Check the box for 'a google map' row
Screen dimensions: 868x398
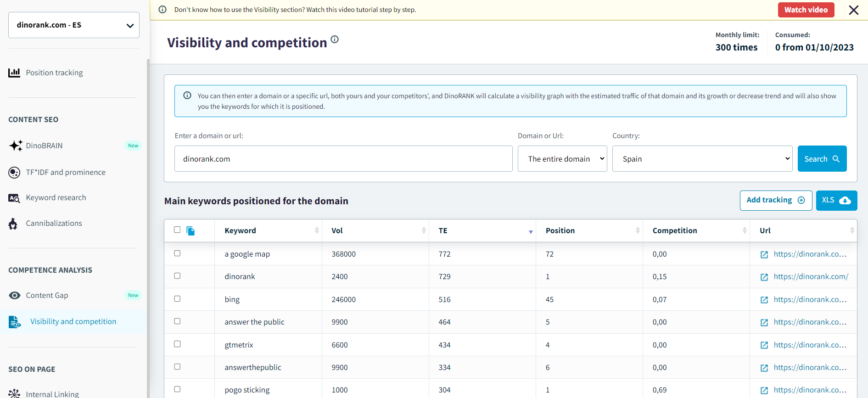(x=177, y=253)
